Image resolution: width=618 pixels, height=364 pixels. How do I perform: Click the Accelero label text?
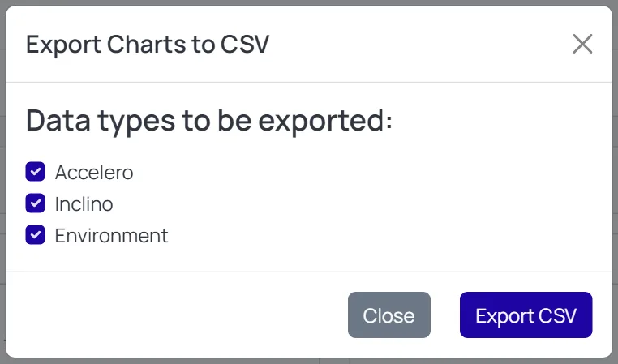[x=94, y=173]
